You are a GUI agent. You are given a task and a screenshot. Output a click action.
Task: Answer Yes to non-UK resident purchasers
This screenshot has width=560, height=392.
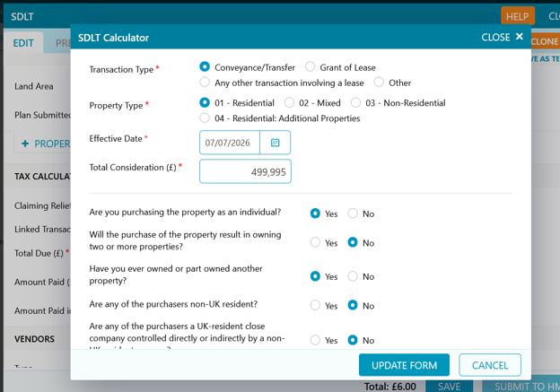tap(315, 305)
